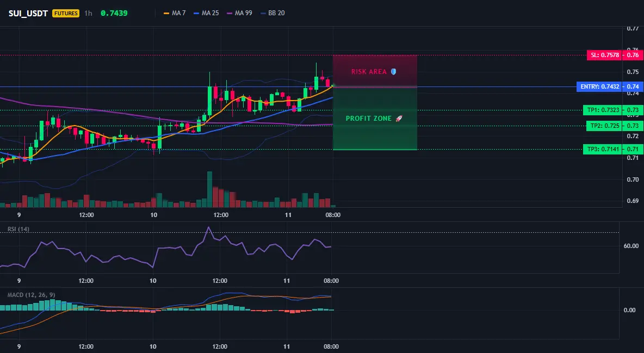
Task: Click the RSI (14) indicator label
Action: [18, 229]
